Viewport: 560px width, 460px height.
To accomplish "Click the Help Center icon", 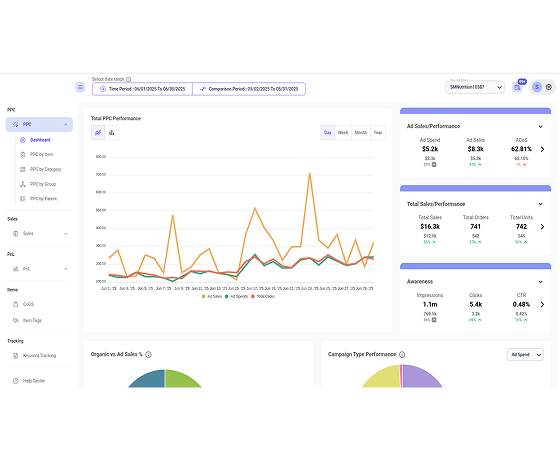I will click(x=16, y=381).
